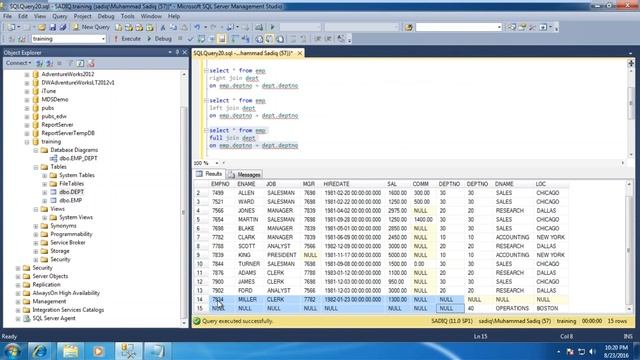The height and width of the screenshot is (360, 640).
Task: Expand the Programmability folder
Action: pos(36,234)
